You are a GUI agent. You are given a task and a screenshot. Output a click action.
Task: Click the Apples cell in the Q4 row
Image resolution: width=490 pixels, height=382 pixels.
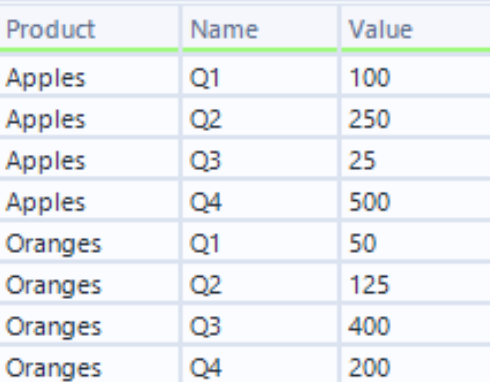tap(89, 202)
